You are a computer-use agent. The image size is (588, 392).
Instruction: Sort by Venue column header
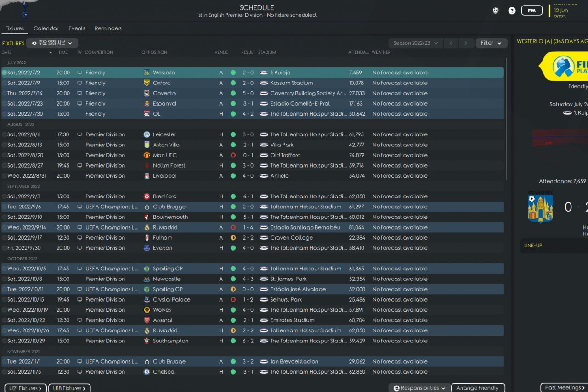pos(221,52)
